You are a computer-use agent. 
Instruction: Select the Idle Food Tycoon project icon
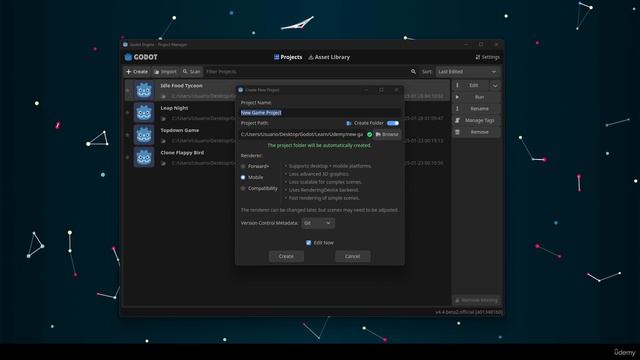(x=144, y=90)
